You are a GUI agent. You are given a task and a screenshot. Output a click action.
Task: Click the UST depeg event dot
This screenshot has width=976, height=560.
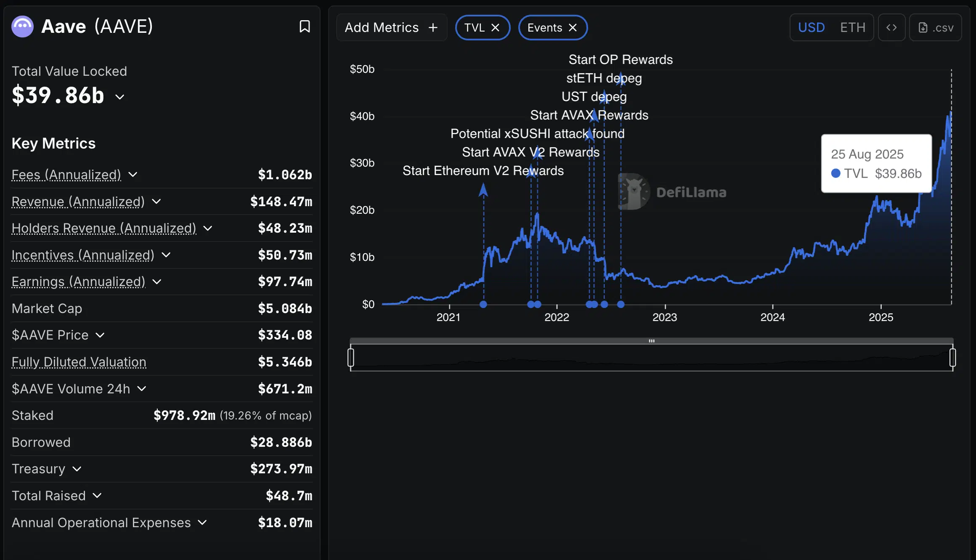click(594, 304)
